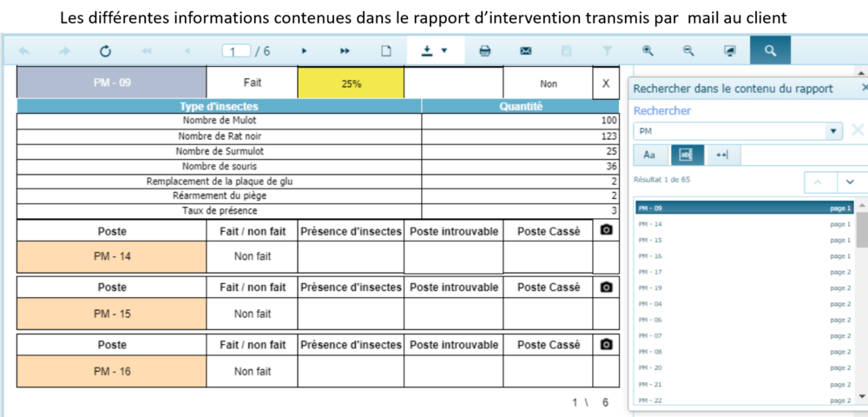Click the Taux de présence row
The image size is (868, 417).
pos(318,211)
